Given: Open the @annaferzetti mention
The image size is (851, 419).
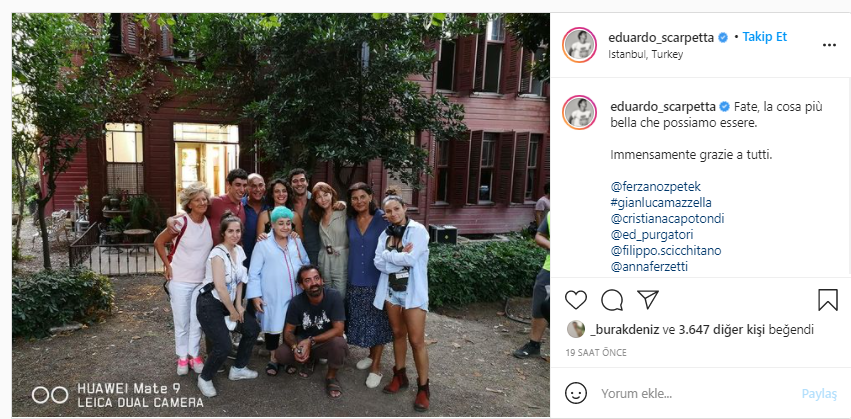Looking at the screenshot, I should pos(649,267).
